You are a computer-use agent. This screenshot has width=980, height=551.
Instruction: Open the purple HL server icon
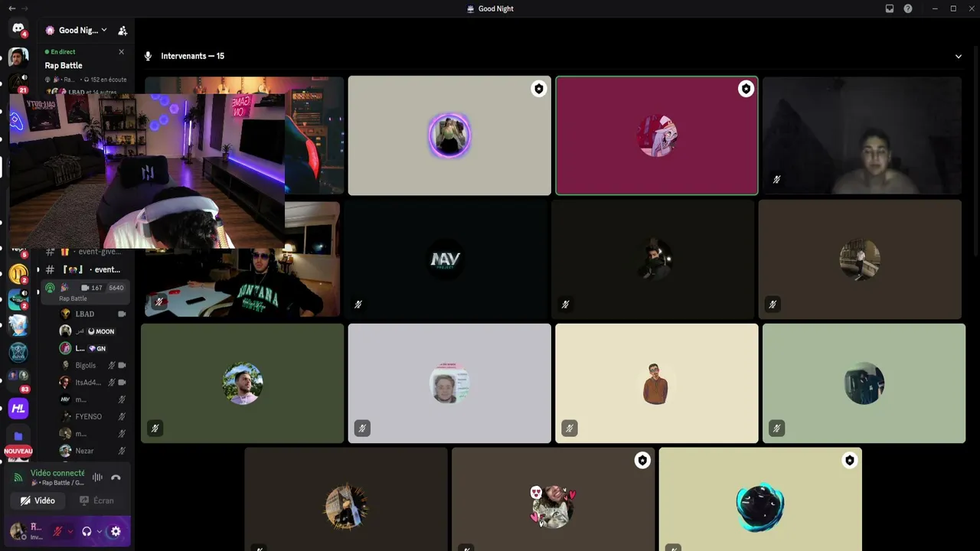pyautogui.click(x=18, y=409)
